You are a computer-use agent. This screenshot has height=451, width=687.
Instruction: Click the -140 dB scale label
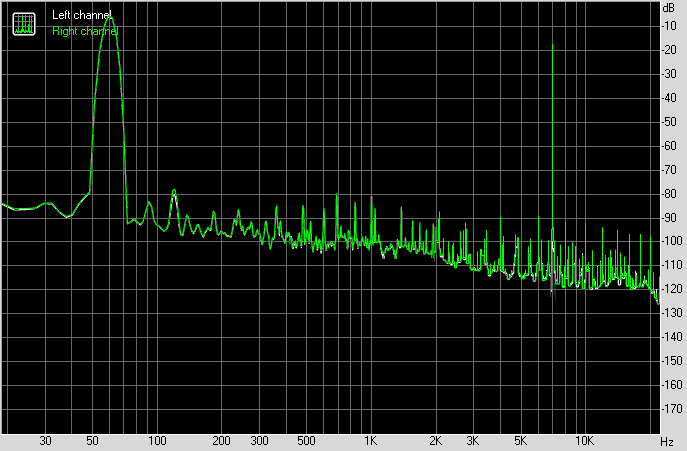coord(672,337)
